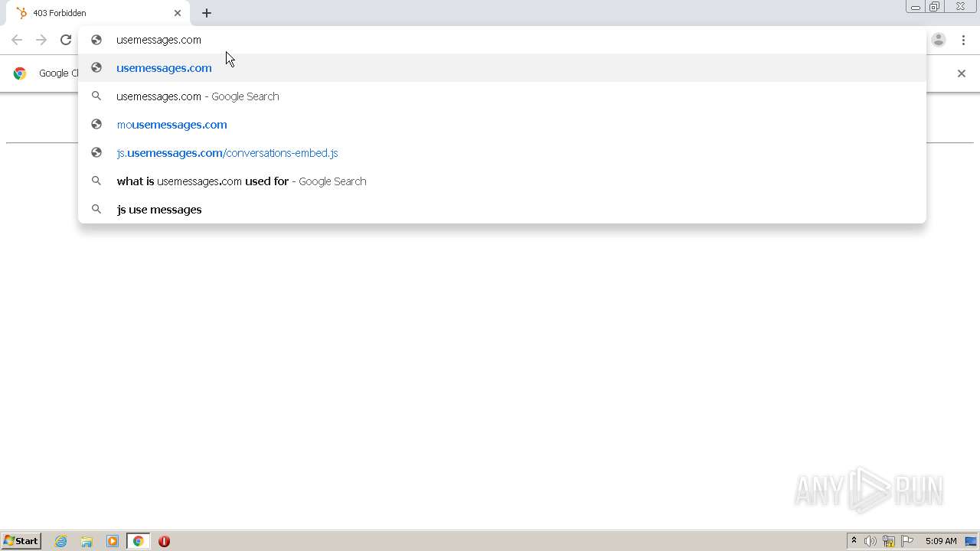Viewport: 980px width, 551px height.
Task: Switch to Chrome taskbar button
Action: (x=138, y=541)
